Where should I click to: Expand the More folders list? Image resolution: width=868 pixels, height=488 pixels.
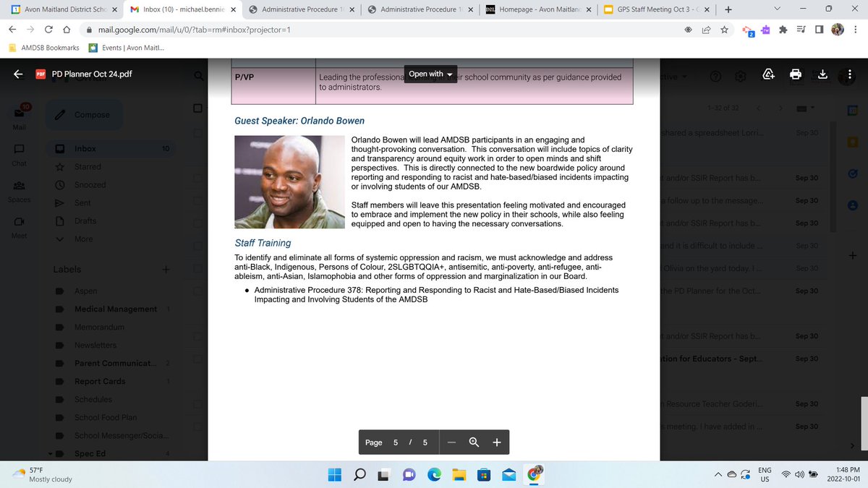click(83, 239)
